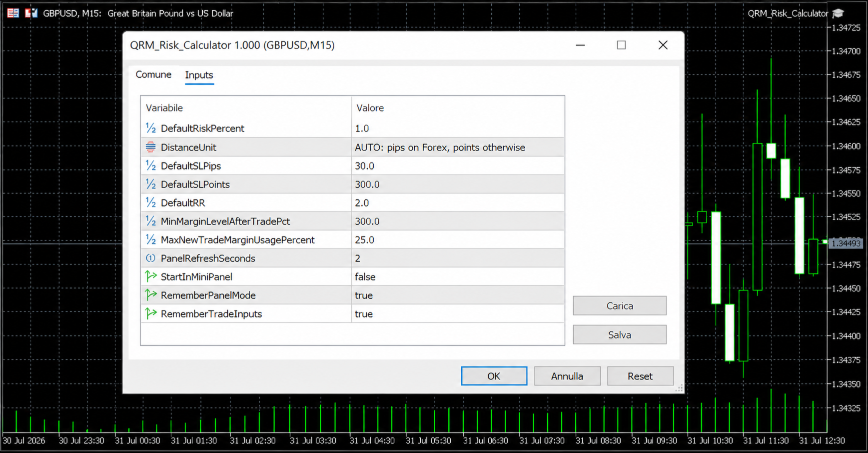Screen dimensions: 868x453
Task: Edit the DefaultSLPips value 30.0
Action: (x=458, y=165)
